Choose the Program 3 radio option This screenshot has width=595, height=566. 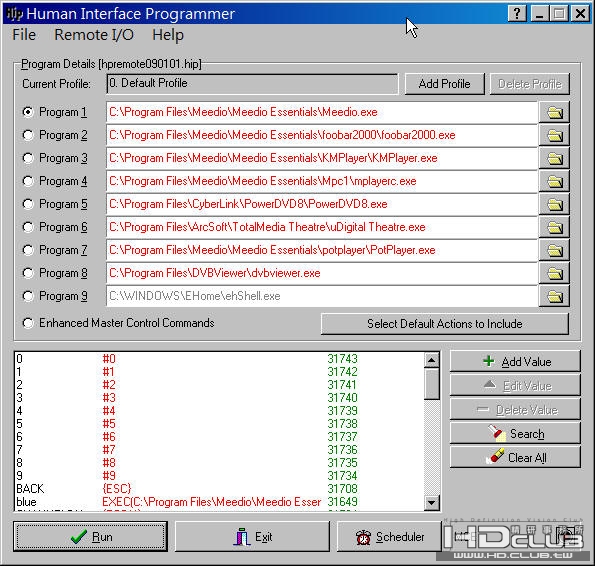(28, 158)
